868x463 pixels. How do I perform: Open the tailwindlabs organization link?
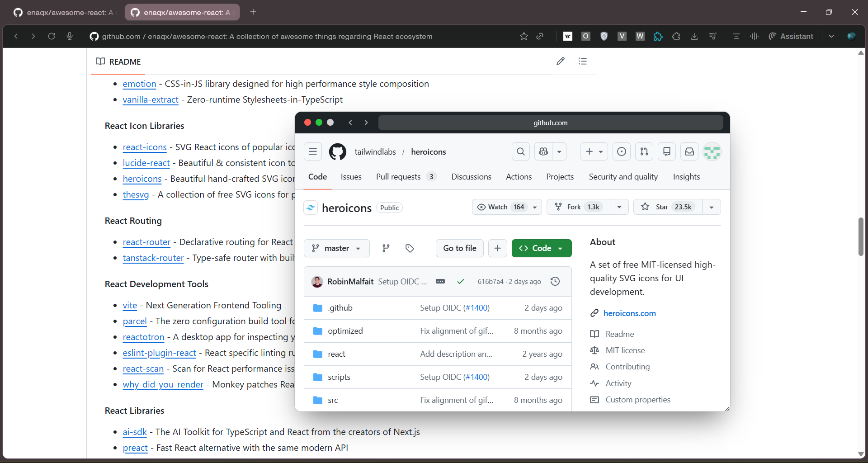(375, 152)
